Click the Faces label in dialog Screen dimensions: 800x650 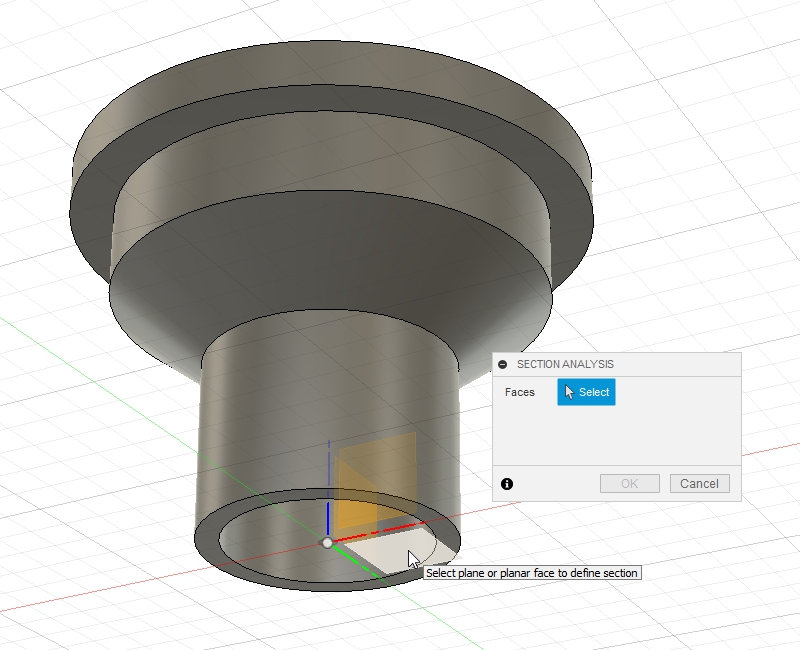520,392
